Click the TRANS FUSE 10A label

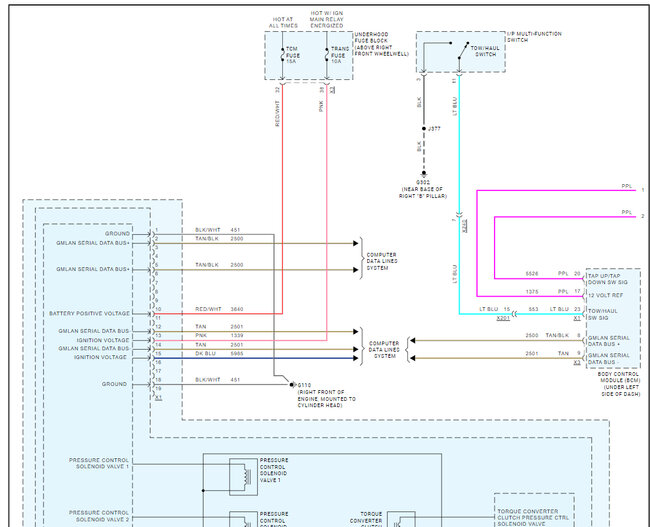coord(340,55)
